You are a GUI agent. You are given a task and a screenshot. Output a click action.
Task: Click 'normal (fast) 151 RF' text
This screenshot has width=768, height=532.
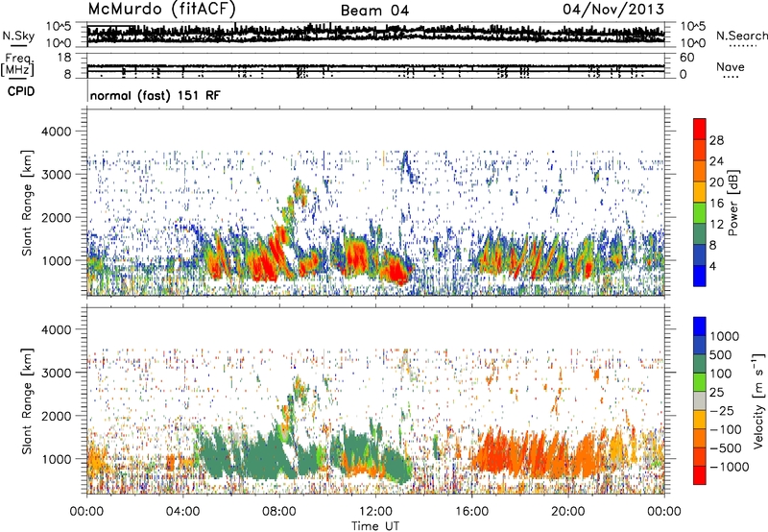pos(156,95)
